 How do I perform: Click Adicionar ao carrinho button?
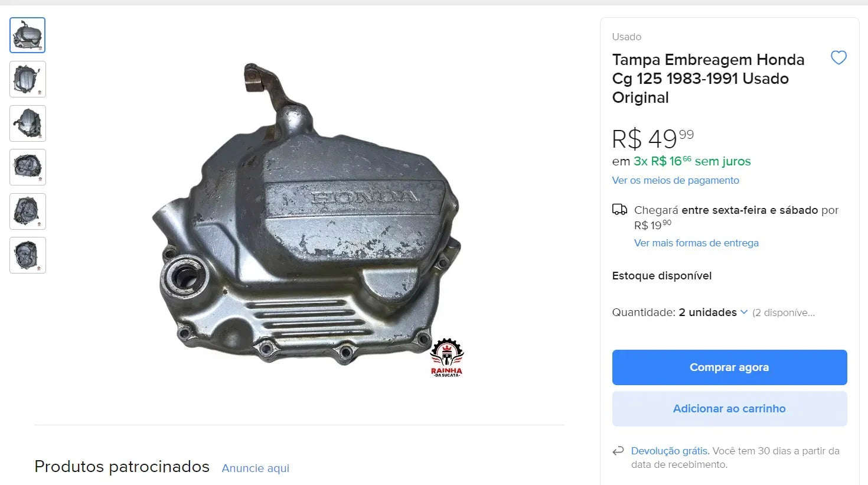pos(729,409)
